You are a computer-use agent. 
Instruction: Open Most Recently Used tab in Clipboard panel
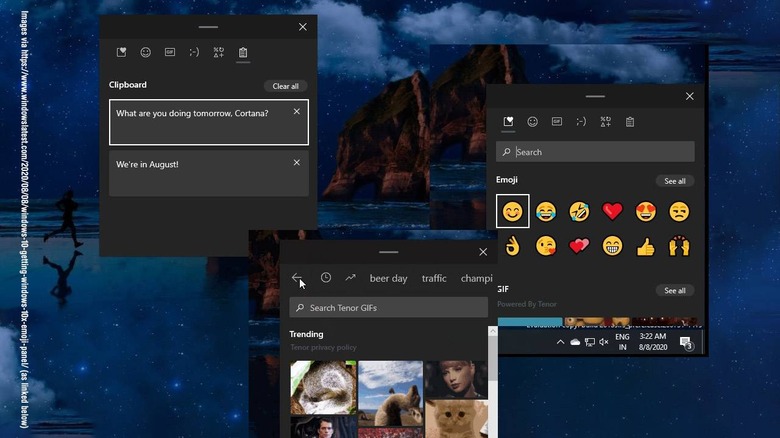coord(121,52)
